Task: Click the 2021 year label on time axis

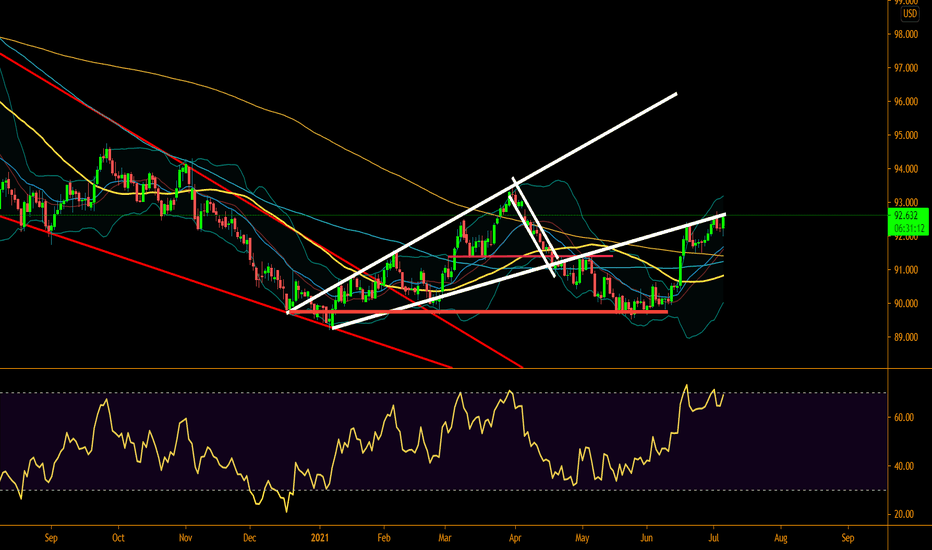Action: [320, 538]
